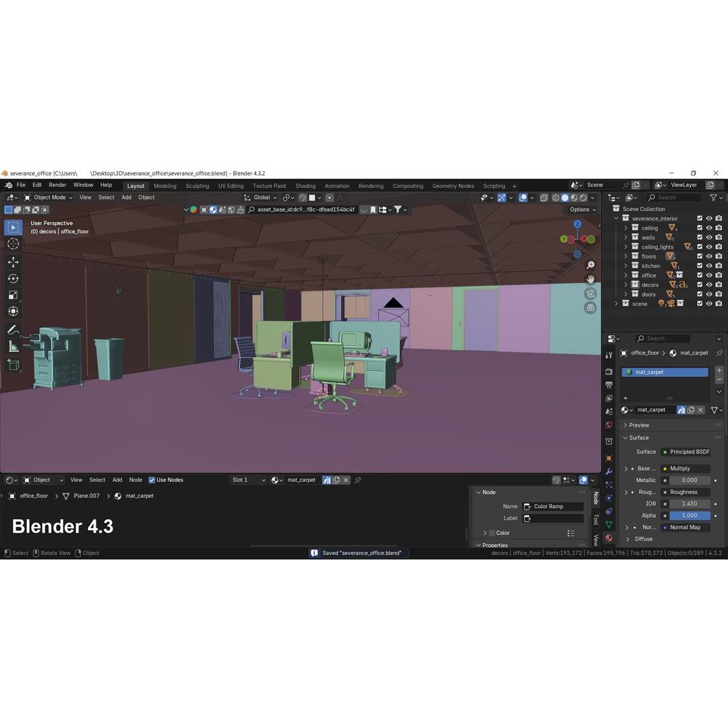Adjust the IOR value field

689,504
